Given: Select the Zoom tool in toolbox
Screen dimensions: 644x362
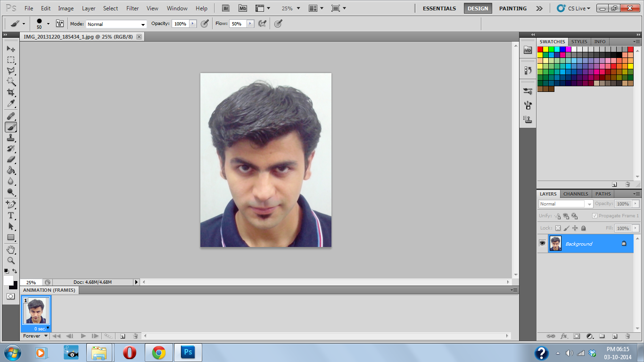Looking at the screenshot, I should pyautogui.click(x=10, y=260).
